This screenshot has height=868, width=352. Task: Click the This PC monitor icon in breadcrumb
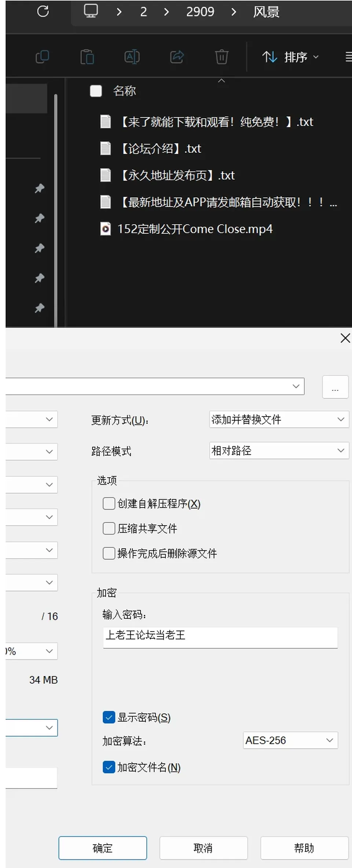pos(91,11)
